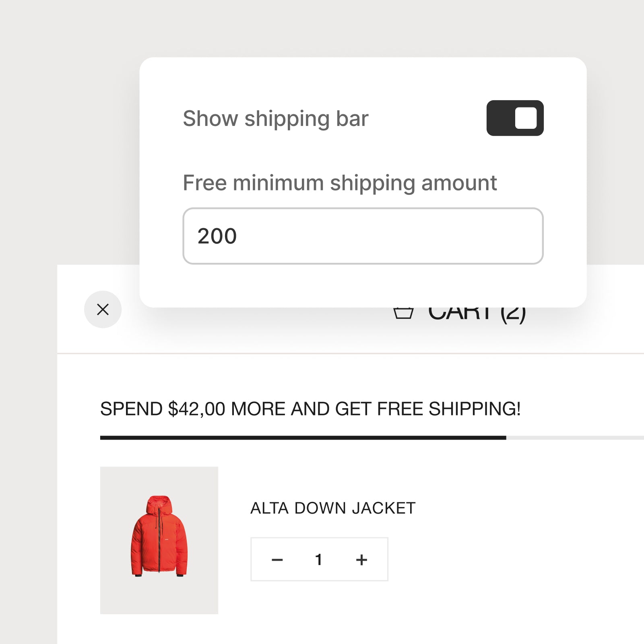This screenshot has height=644, width=644.
Task: Click the value 200 in the amount field
Action: 217,236
